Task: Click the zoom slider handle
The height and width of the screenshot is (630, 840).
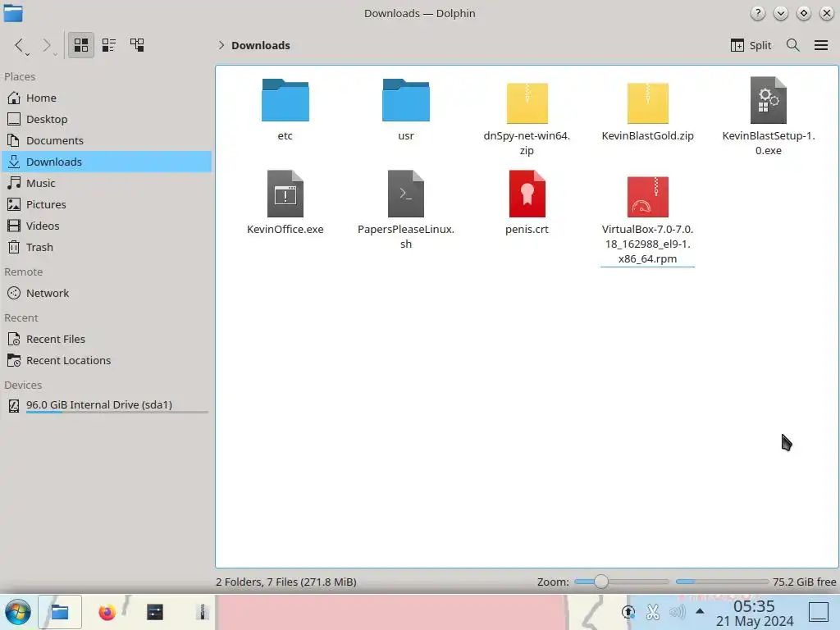Action: click(601, 582)
